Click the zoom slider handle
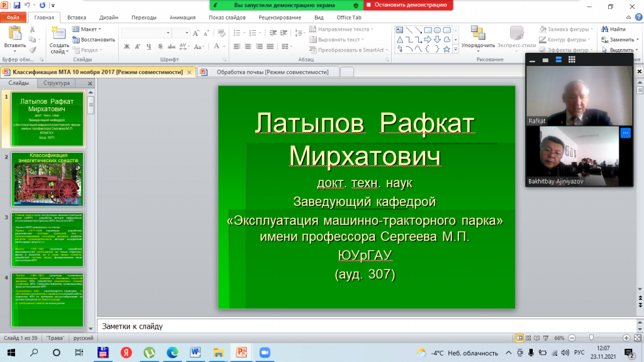 (591, 337)
